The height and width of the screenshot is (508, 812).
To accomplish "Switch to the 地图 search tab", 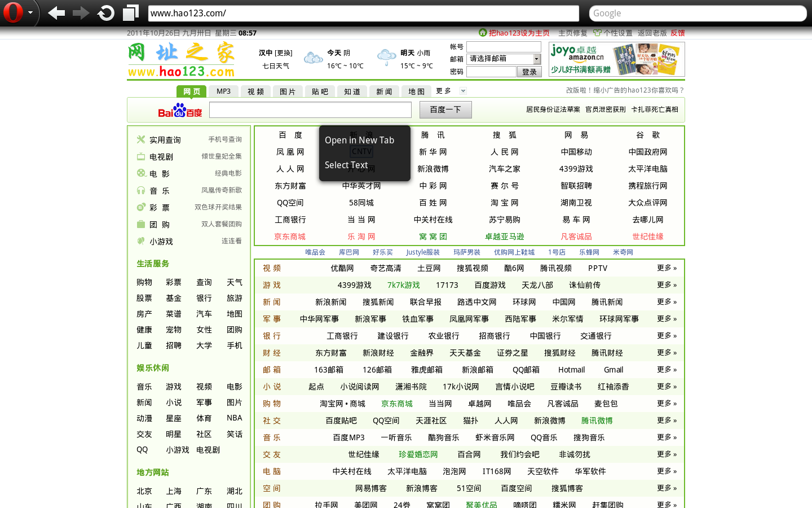I will [417, 91].
